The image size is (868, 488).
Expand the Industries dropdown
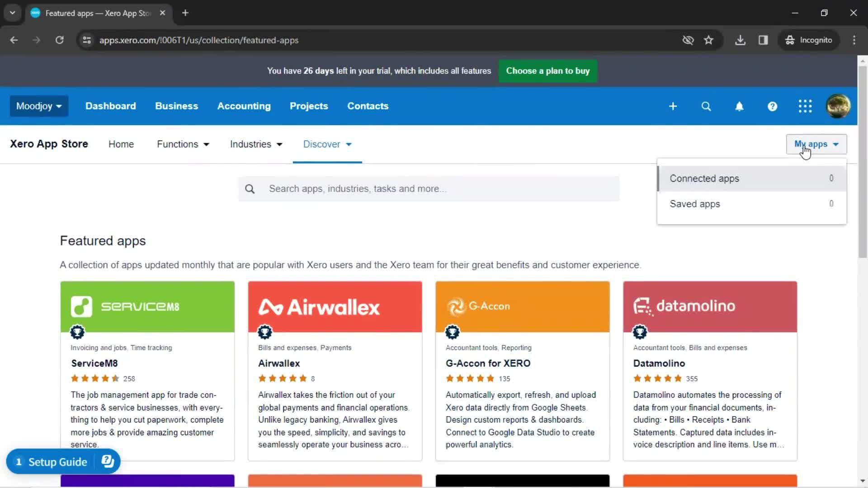256,144
